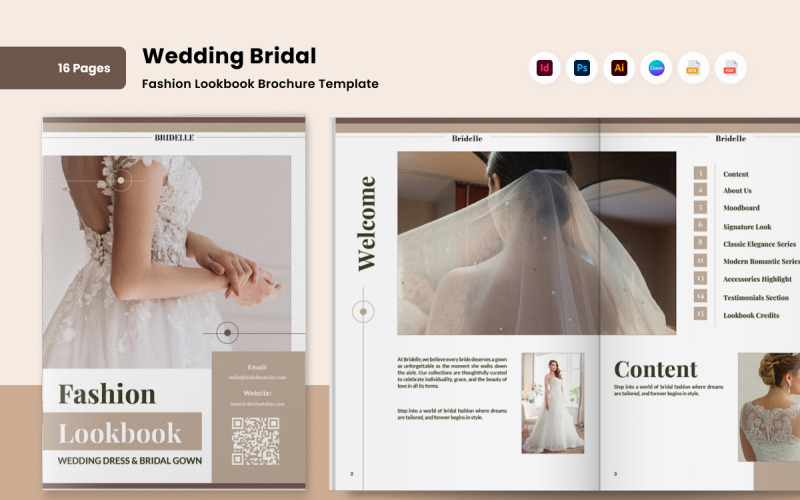Click the 'Email:' label on the cover
The width and height of the screenshot is (800, 500).
(257, 367)
